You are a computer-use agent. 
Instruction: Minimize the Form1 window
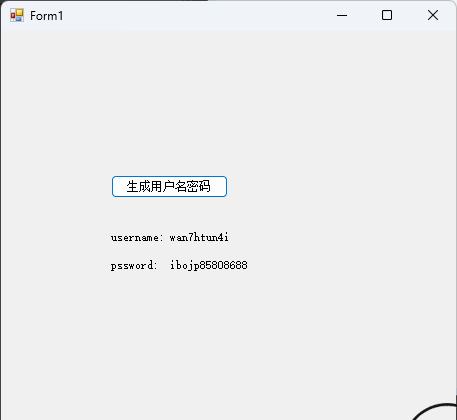[342, 15]
